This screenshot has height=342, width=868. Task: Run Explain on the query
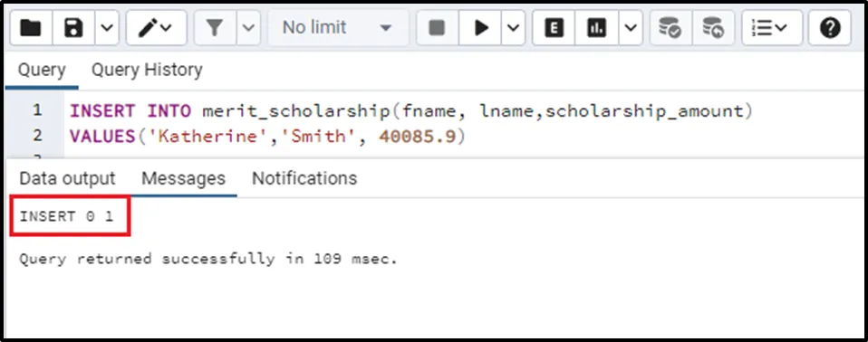coord(553,28)
